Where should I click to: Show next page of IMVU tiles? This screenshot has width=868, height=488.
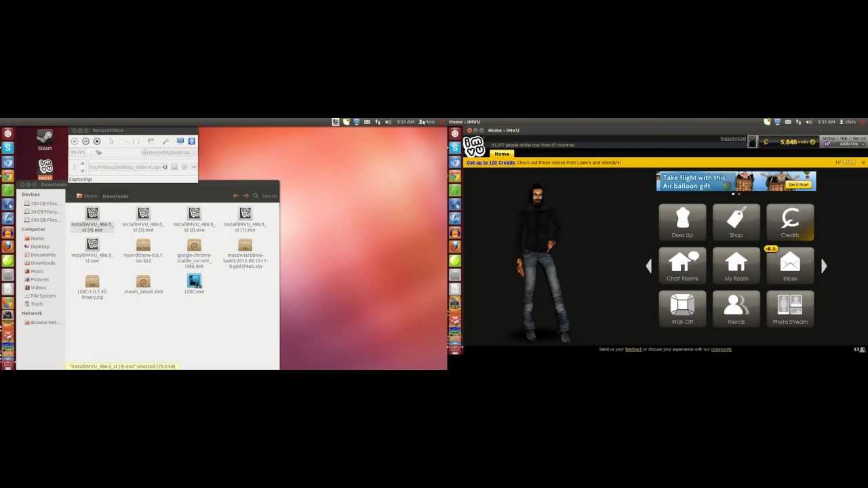824,266
